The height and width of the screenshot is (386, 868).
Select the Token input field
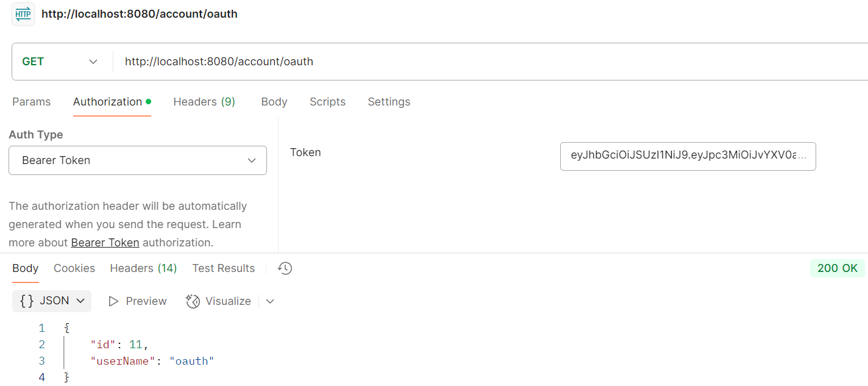(688, 156)
